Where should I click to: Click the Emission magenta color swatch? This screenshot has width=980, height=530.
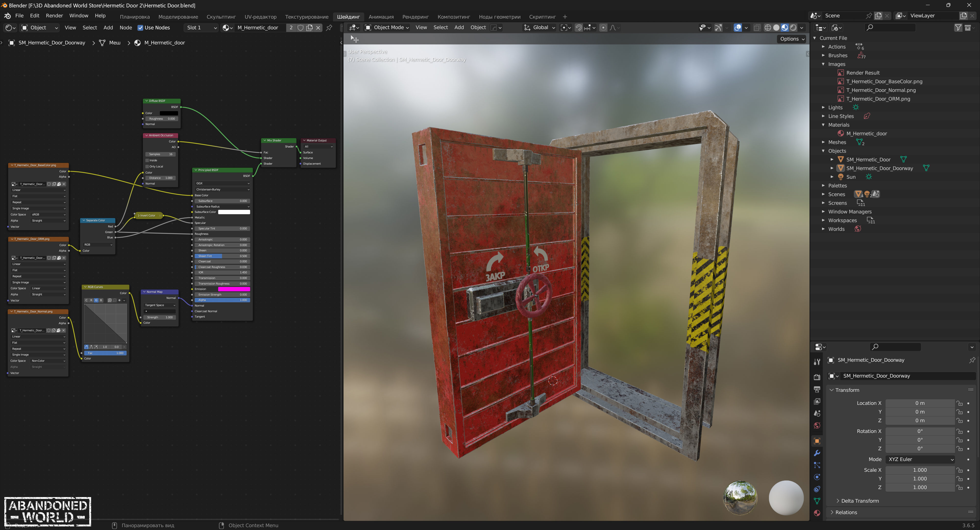click(x=234, y=289)
